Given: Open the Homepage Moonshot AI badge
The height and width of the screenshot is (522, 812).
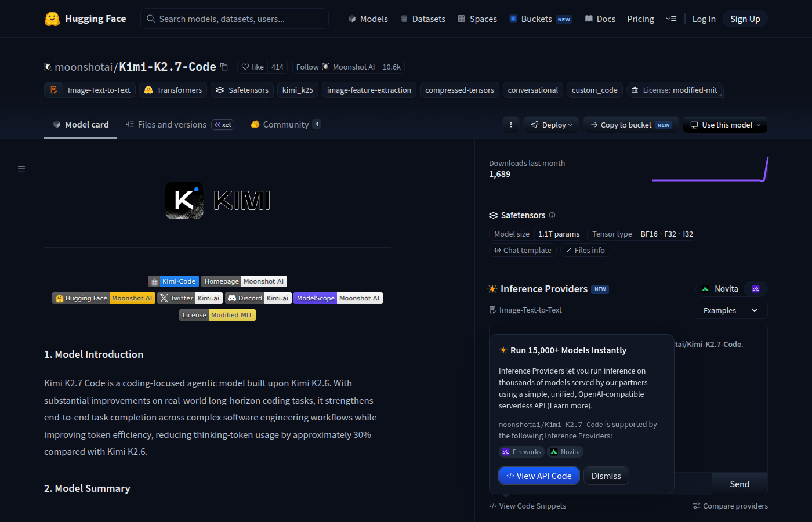Looking at the screenshot, I should pos(244,281).
